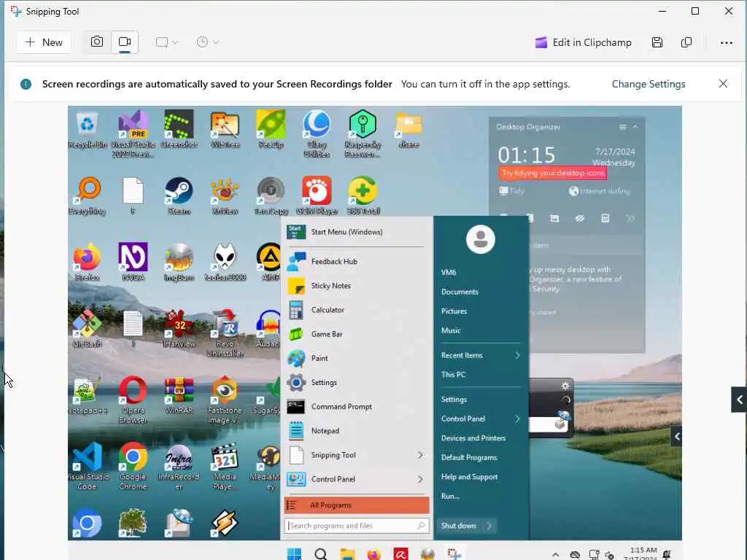Click the Visual Studio 2022 Preview icon
Viewport: 747px width, 560px height.
click(x=133, y=133)
